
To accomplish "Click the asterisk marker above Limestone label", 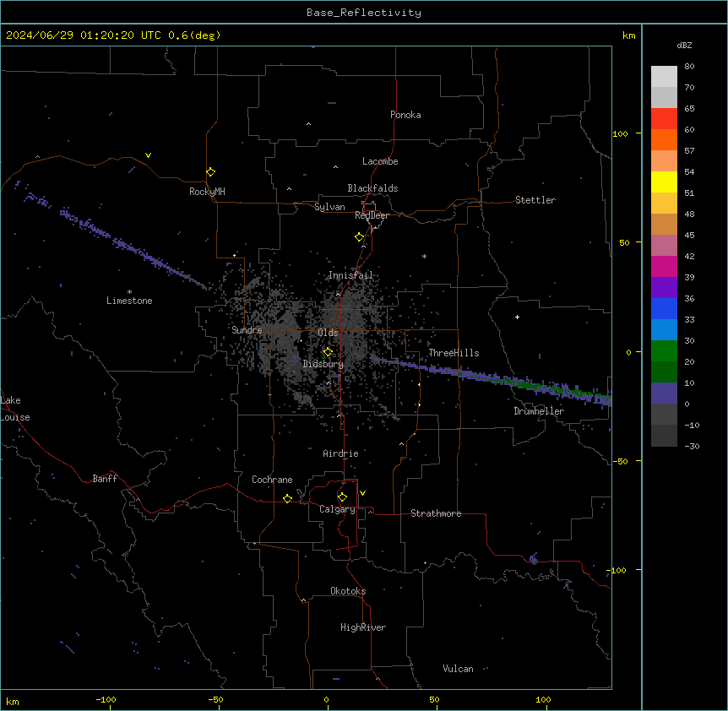I will pos(129,292).
